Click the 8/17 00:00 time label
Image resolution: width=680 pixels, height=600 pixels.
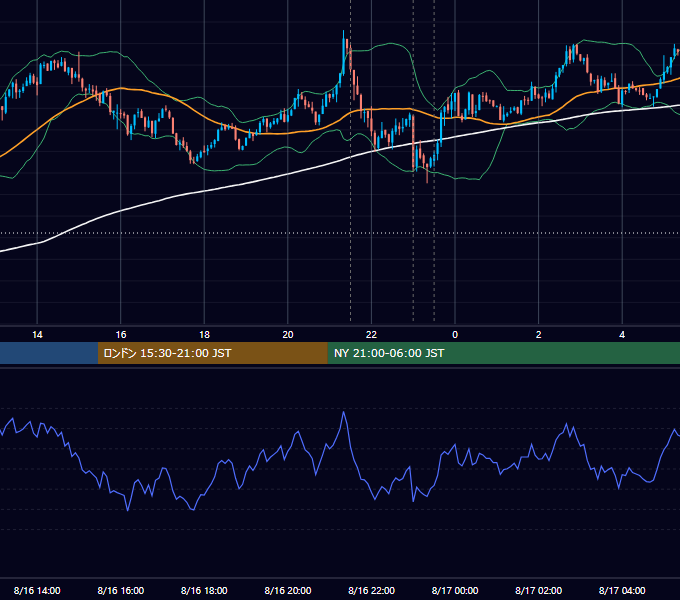pos(455,590)
